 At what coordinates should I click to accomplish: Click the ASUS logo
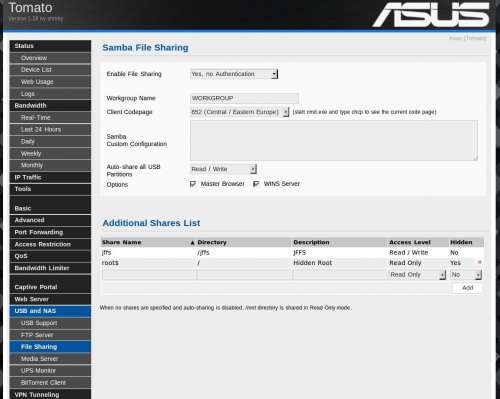tap(431, 15)
